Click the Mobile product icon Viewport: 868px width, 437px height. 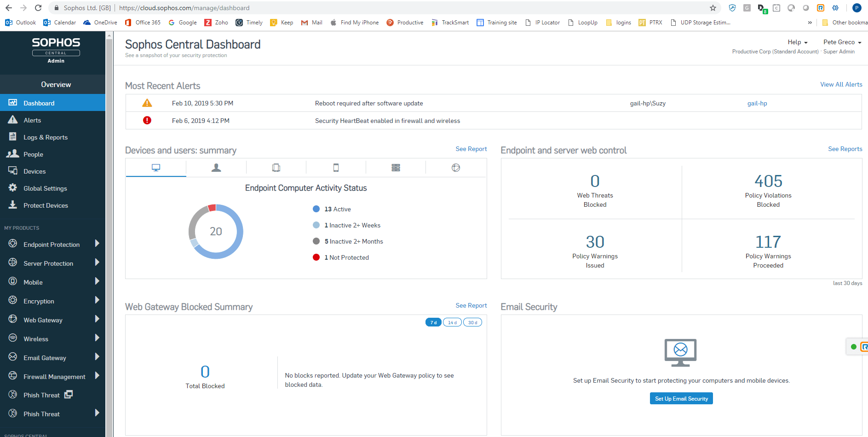(13, 281)
